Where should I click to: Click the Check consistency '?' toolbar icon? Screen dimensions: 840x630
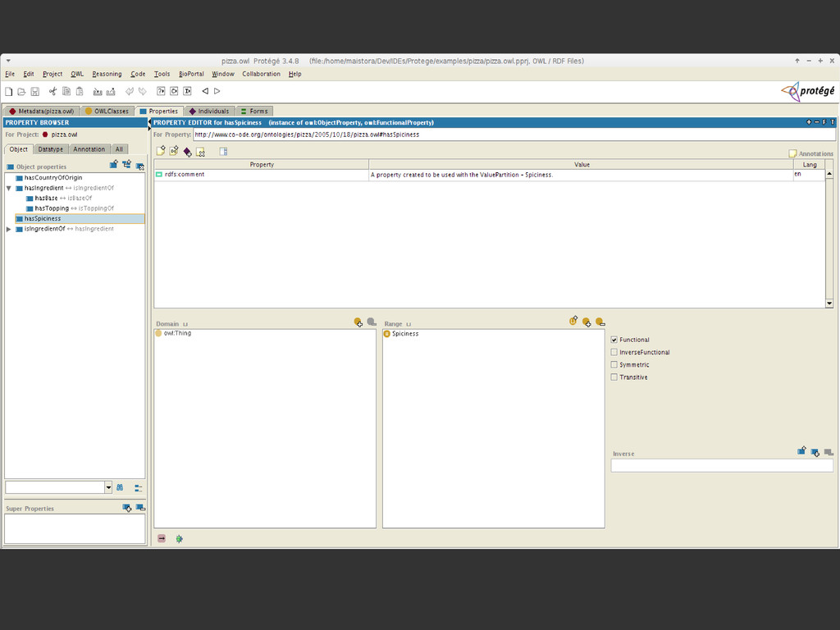click(161, 92)
